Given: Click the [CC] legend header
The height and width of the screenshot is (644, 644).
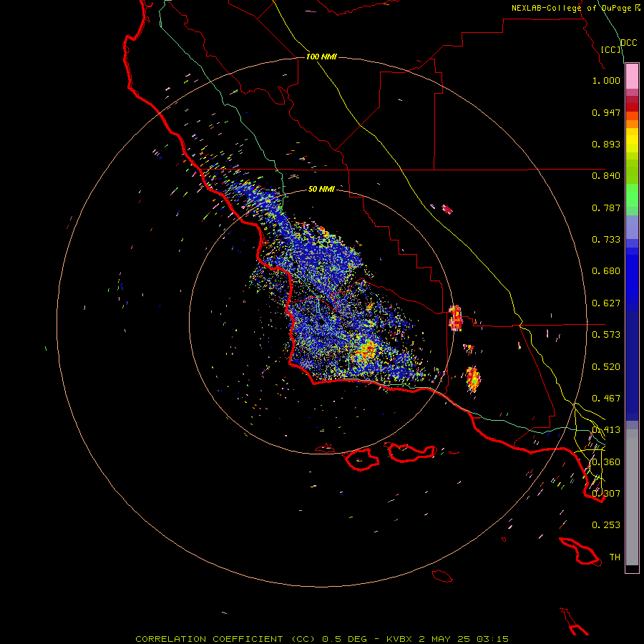Looking at the screenshot, I should [x=611, y=49].
